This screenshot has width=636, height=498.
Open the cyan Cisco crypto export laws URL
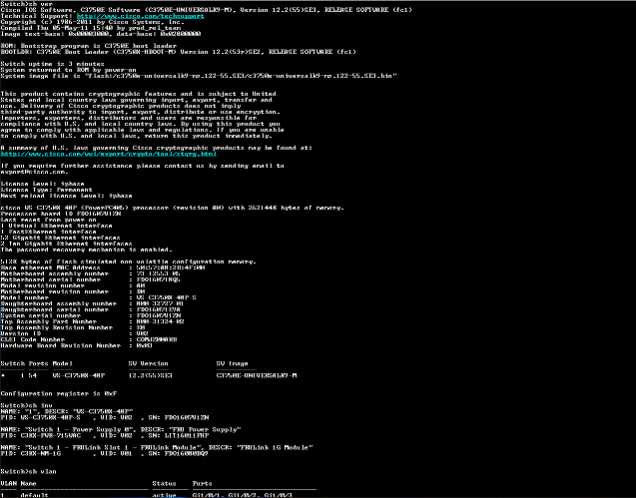108,154
